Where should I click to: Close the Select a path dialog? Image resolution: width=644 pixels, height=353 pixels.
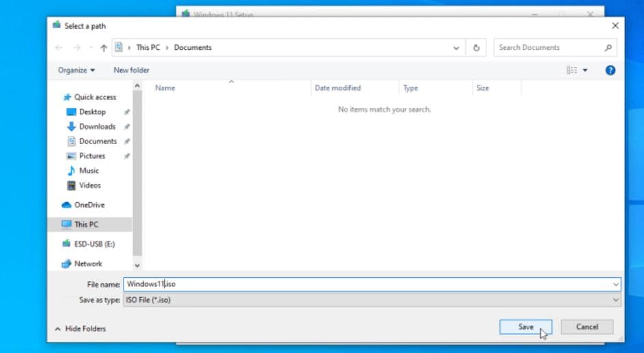(x=615, y=26)
